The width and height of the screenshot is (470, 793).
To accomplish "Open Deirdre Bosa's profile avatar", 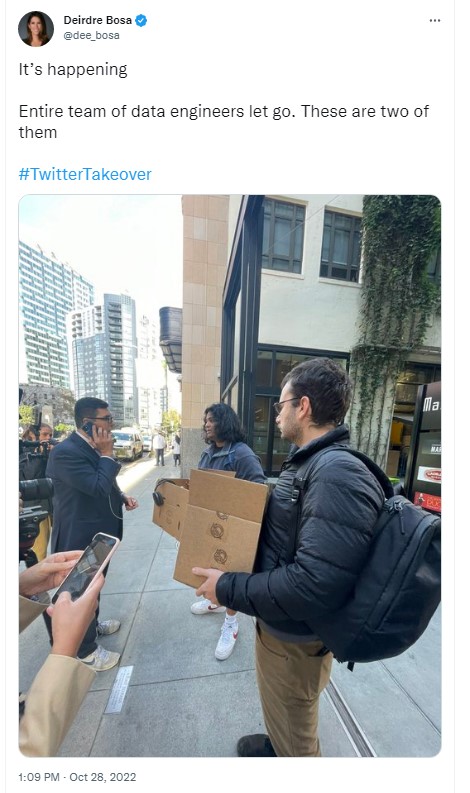I will [36, 28].
